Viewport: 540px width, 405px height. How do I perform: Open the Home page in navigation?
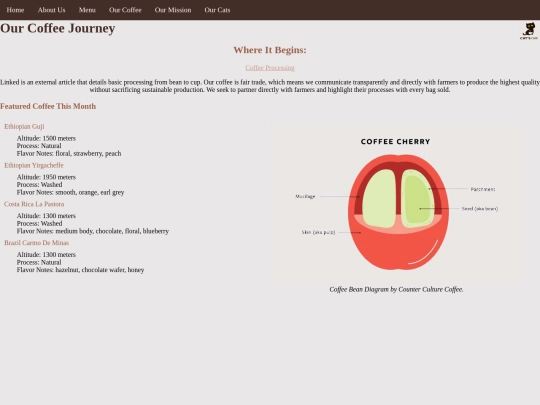15,10
